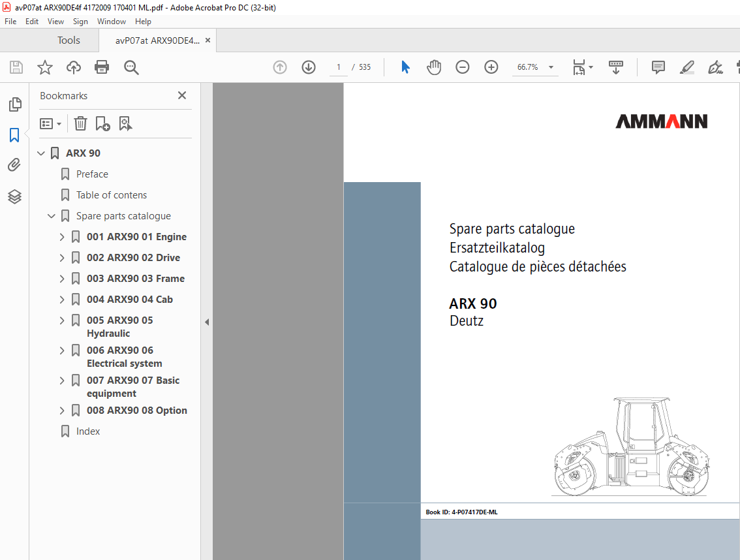Find the current bookmark icon
This screenshot has width=740, height=560.
click(x=125, y=124)
